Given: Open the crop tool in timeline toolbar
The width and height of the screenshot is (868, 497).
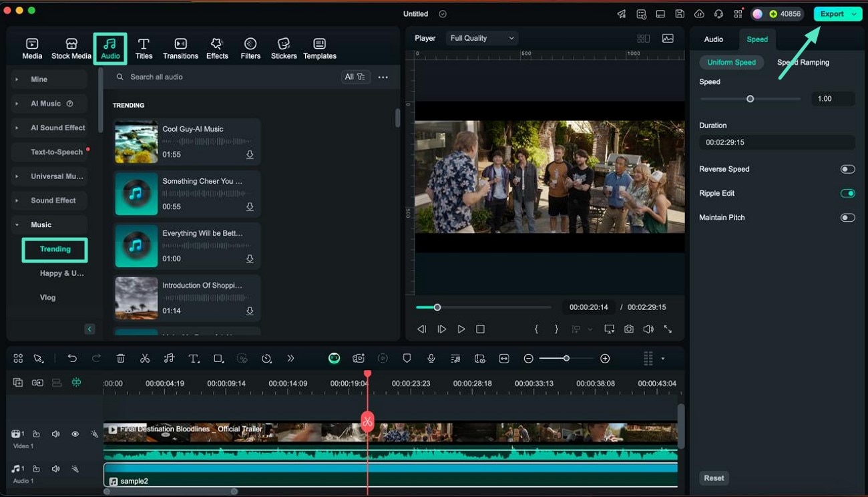Looking at the screenshot, I should coord(218,359).
